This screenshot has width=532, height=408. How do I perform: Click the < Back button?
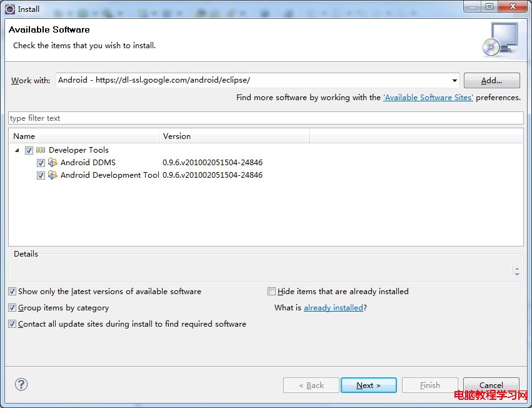pyautogui.click(x=311, y=385)
